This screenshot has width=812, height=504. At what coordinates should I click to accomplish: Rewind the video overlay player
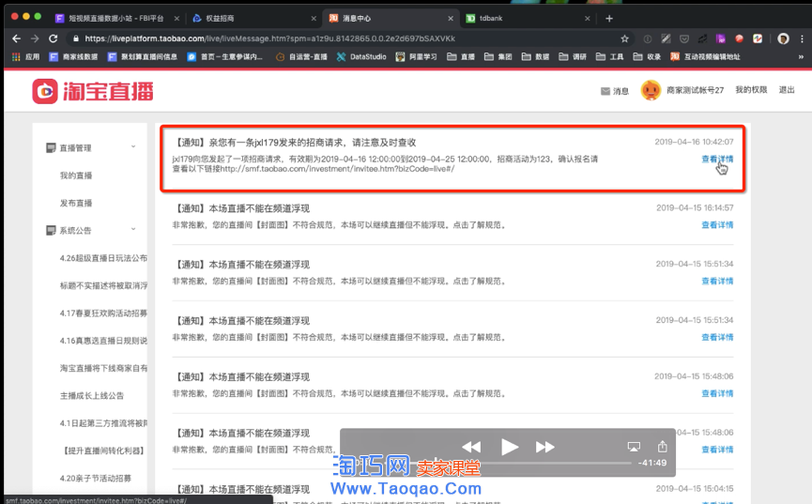pos(470,447)
